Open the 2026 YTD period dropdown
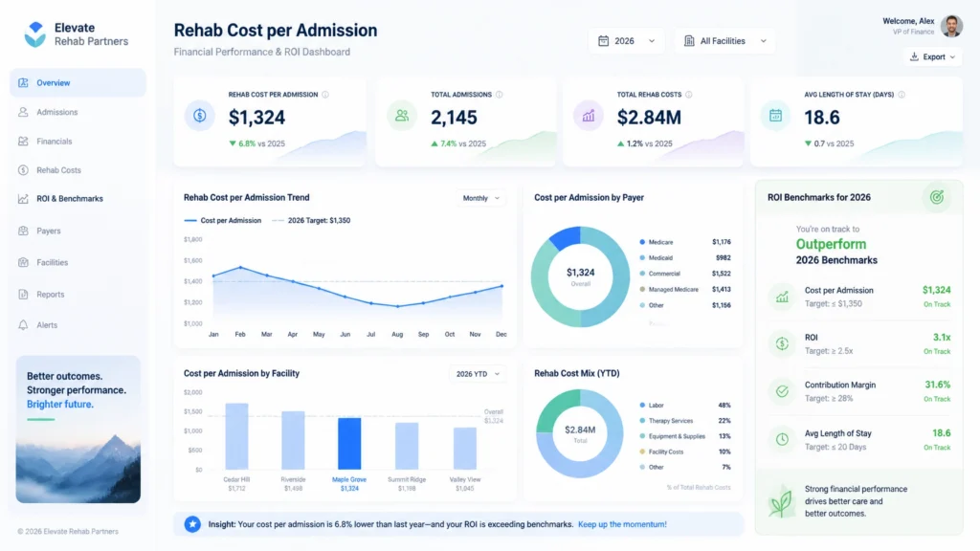The height and width of the screenshot is (551, 980). click(x=478, y=374)
